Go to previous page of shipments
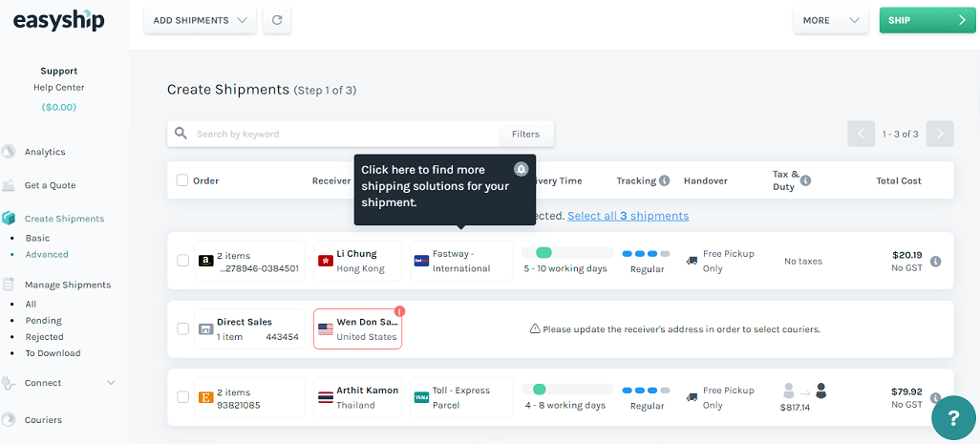The width and height of the screenshot is (980, 444). pos(861,134)
